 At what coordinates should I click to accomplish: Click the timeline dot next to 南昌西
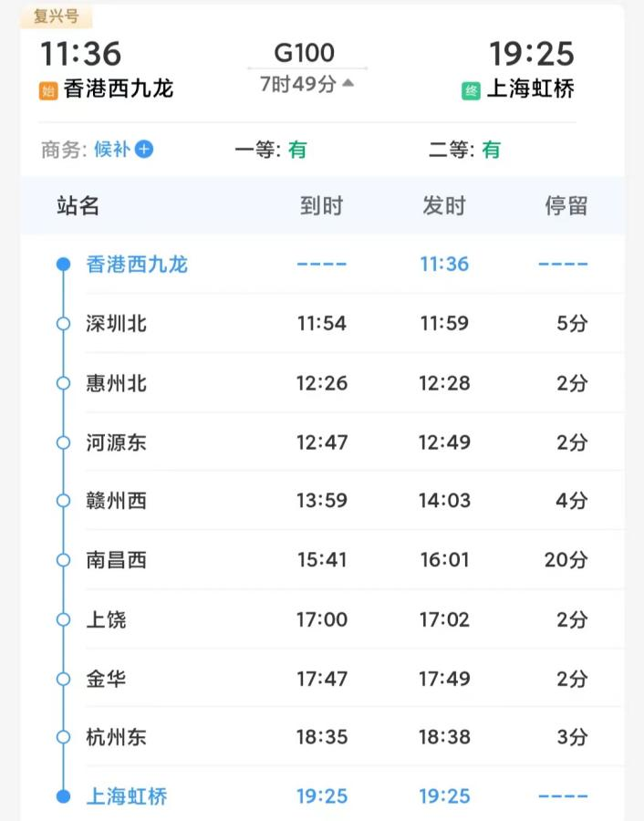(62, 560)
